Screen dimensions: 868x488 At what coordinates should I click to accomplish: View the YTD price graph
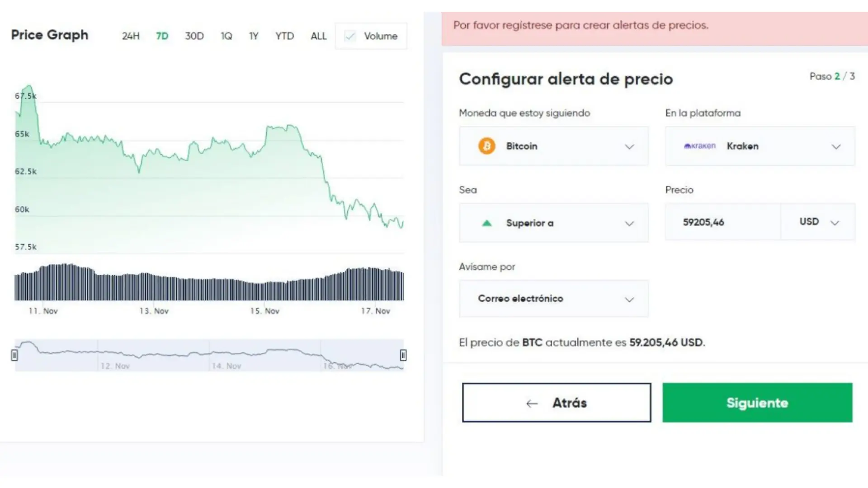284,36
